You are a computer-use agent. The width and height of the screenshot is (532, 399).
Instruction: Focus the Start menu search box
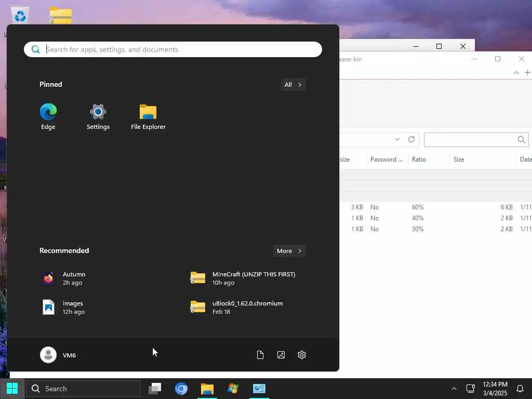[x=173, y=49]
